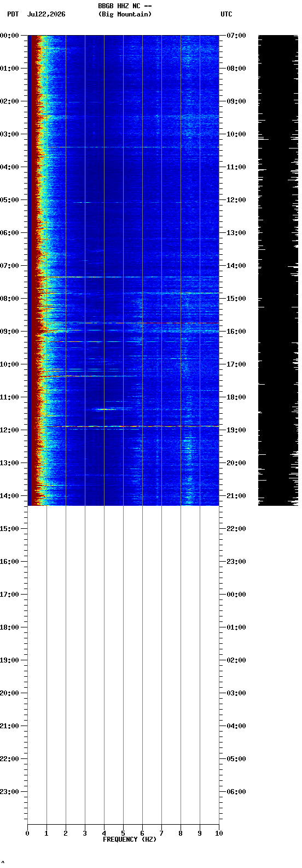
Task: Click the small 4 Hz blob near 11:20 PDT
Action: [107, 409]
